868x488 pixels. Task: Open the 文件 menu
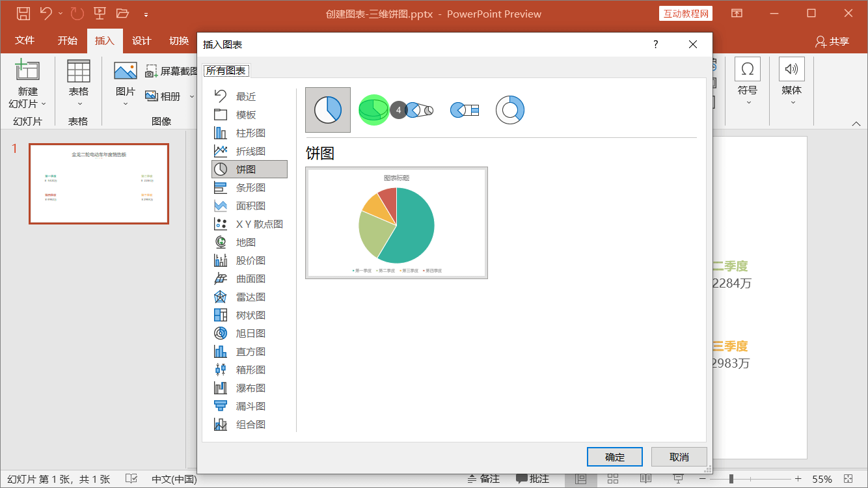[25, 40]
